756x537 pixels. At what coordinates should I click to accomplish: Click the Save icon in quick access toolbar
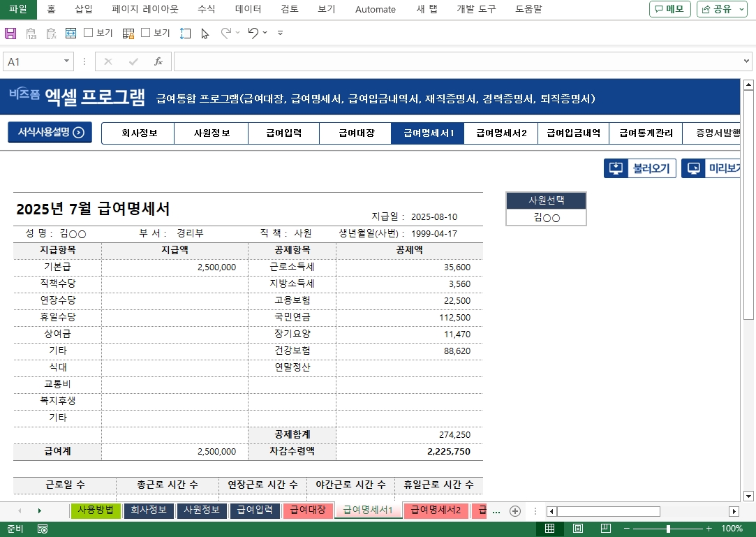point(10,33)
